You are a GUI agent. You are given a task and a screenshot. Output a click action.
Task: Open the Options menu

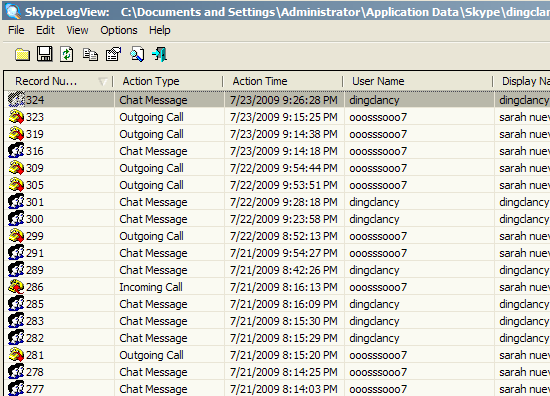(119, 30)
